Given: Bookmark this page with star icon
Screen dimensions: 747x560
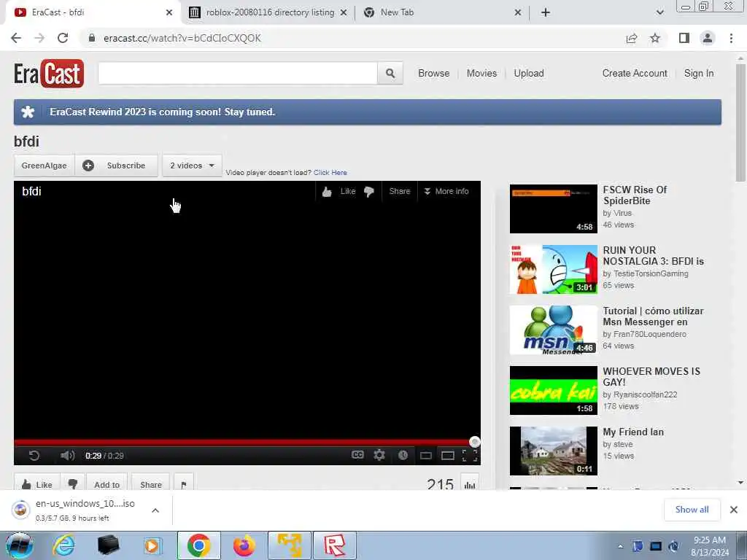Looking at the screenshot, I should [656, 38].
